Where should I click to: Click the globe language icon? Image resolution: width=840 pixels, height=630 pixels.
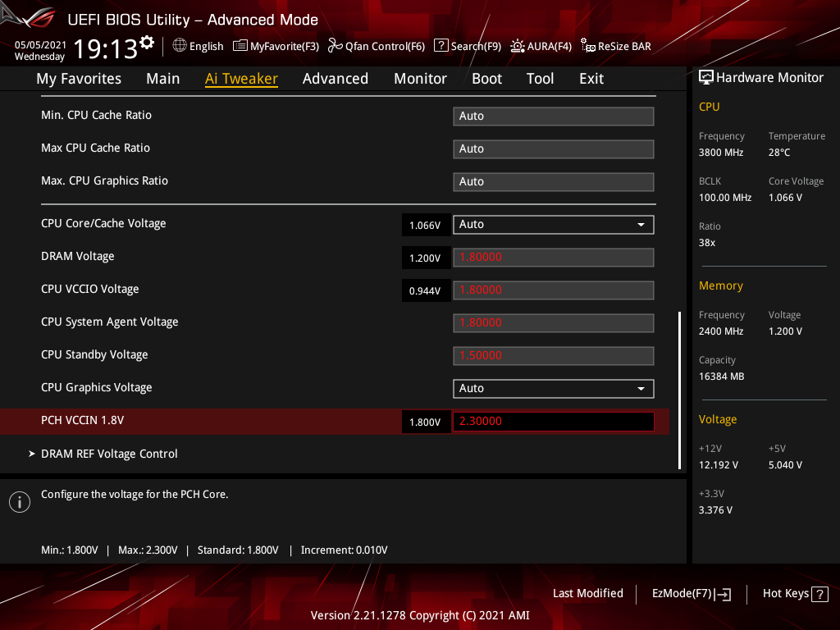[x=180, y=46]
